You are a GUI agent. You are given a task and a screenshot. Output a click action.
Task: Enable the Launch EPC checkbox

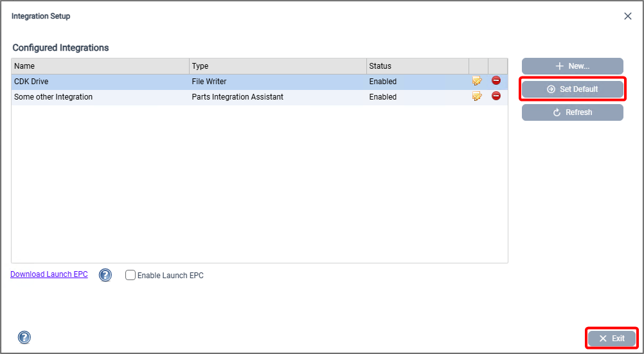click(x=130, y=275)
